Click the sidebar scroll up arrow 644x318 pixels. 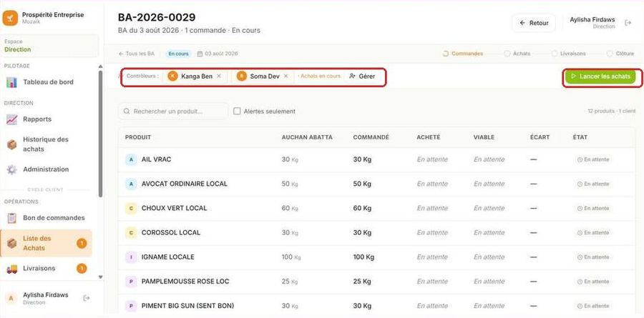coord(101,66)
